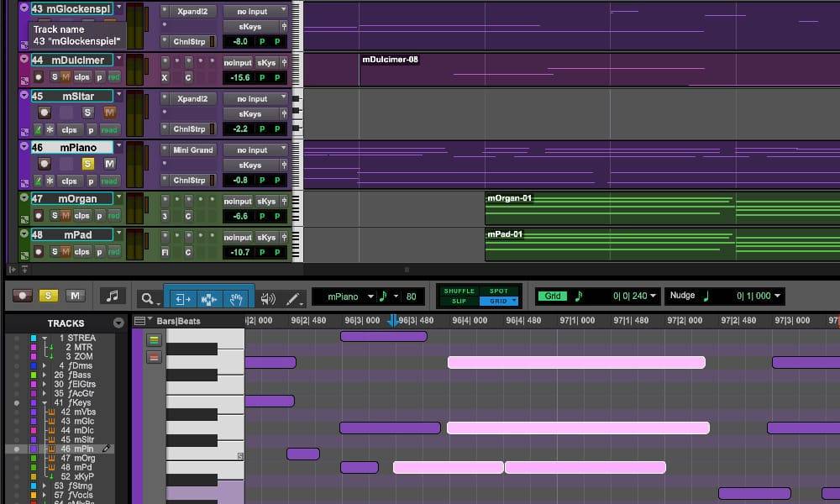This screenshot has width=840, height=504.
Task: Select the Zoomer magnifier tool
Action: (146, 298)
